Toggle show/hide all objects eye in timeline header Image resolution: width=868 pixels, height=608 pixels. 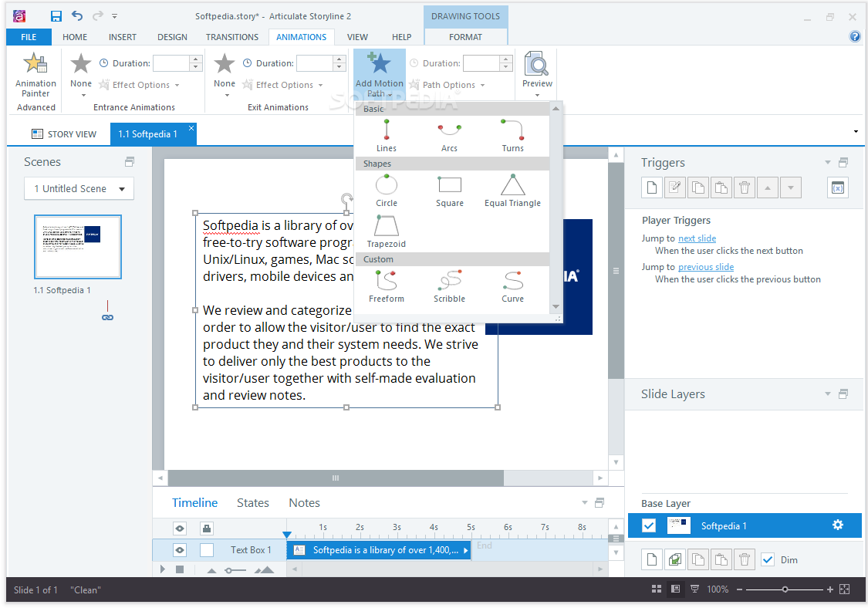179,529
